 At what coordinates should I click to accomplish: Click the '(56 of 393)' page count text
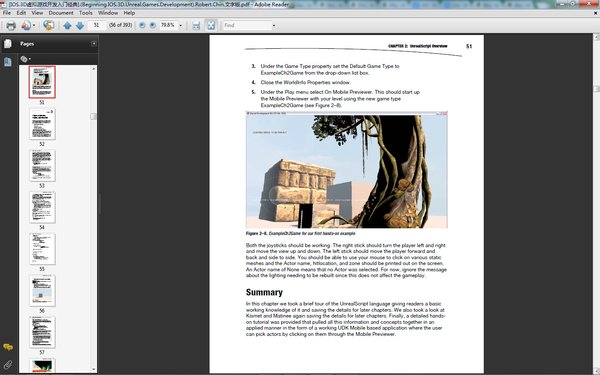(120, 25)
